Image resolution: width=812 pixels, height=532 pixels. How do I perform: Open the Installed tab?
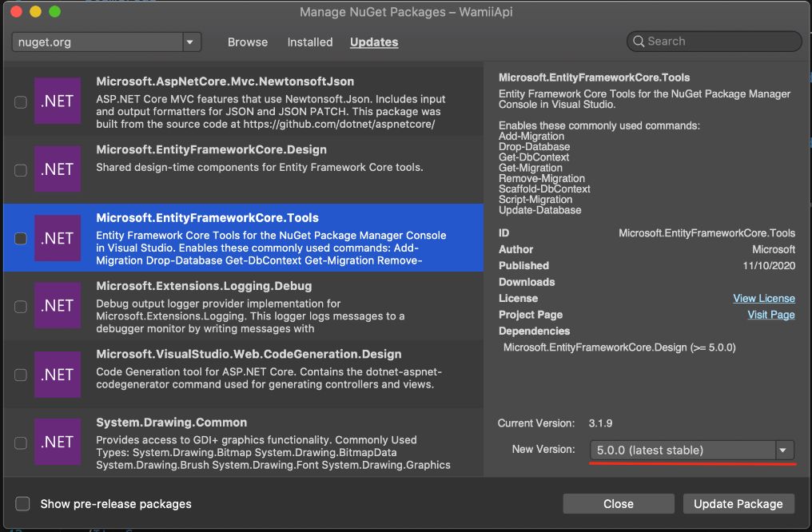(x=310, y=42)
